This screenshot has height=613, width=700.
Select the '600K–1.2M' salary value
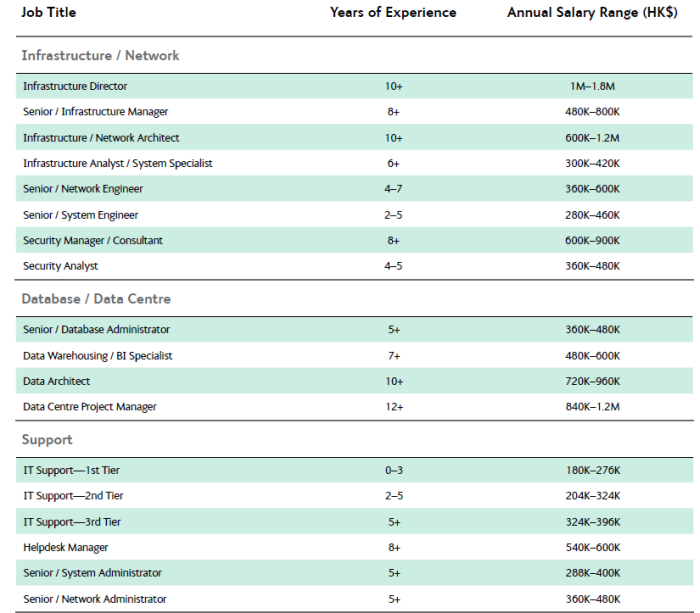(592, 138)
